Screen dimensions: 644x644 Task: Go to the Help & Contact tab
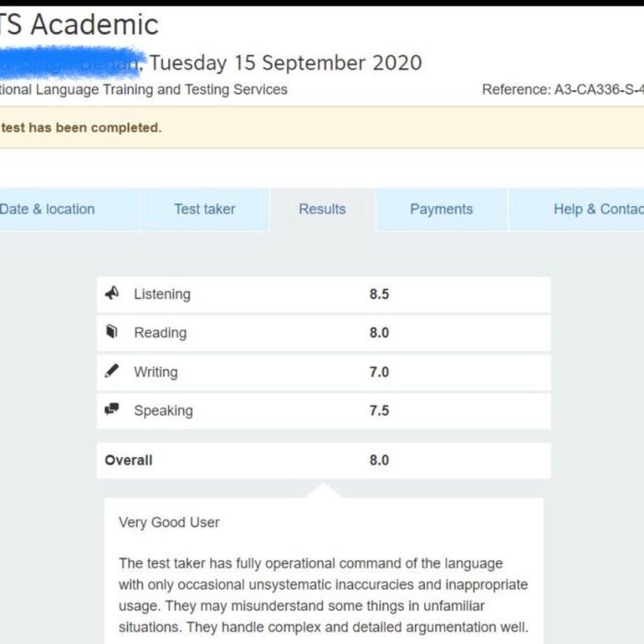point(577,210)
